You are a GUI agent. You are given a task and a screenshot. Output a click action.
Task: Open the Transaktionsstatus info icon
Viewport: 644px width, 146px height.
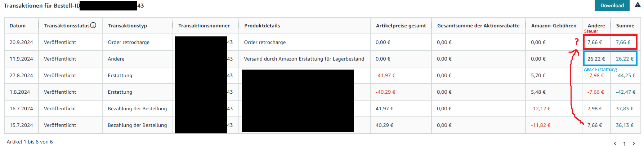[93, 25]
